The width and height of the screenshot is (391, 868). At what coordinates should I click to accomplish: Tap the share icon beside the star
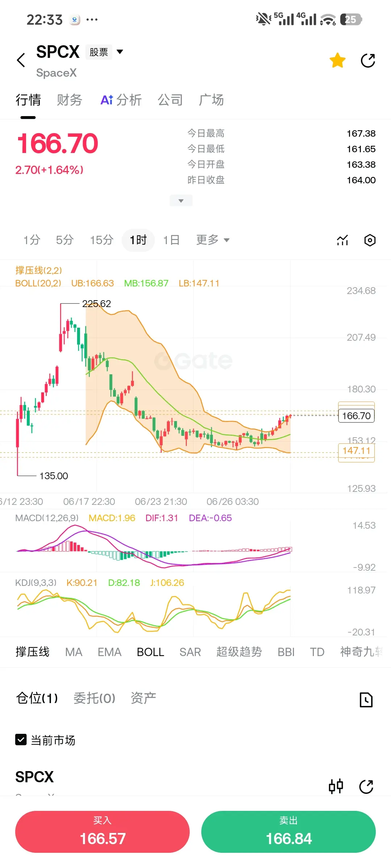[368, 60]
